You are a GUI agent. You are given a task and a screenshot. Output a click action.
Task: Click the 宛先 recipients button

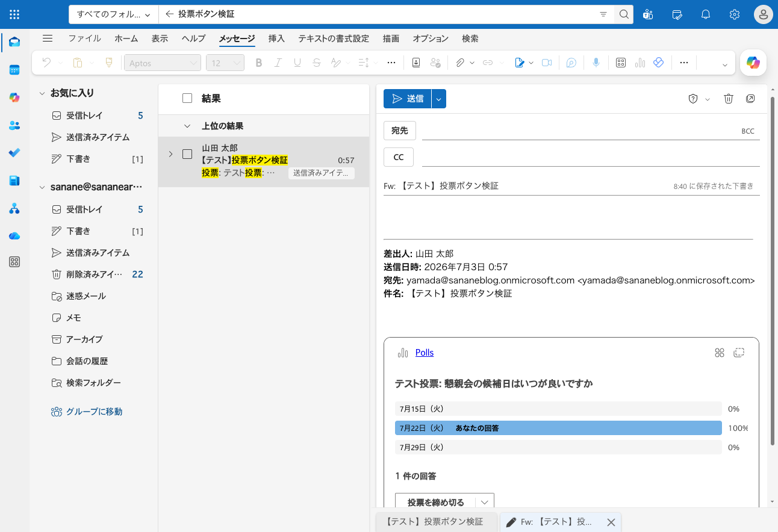coord(400,131)
